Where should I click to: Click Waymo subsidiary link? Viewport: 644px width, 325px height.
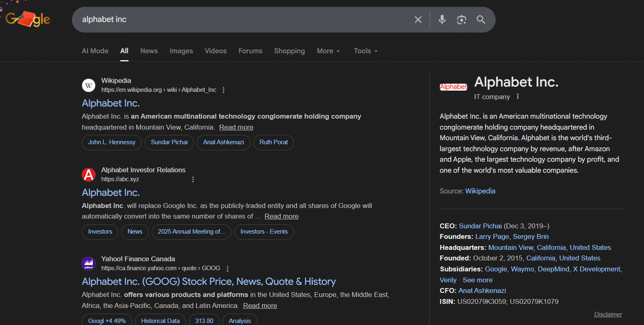522,269
